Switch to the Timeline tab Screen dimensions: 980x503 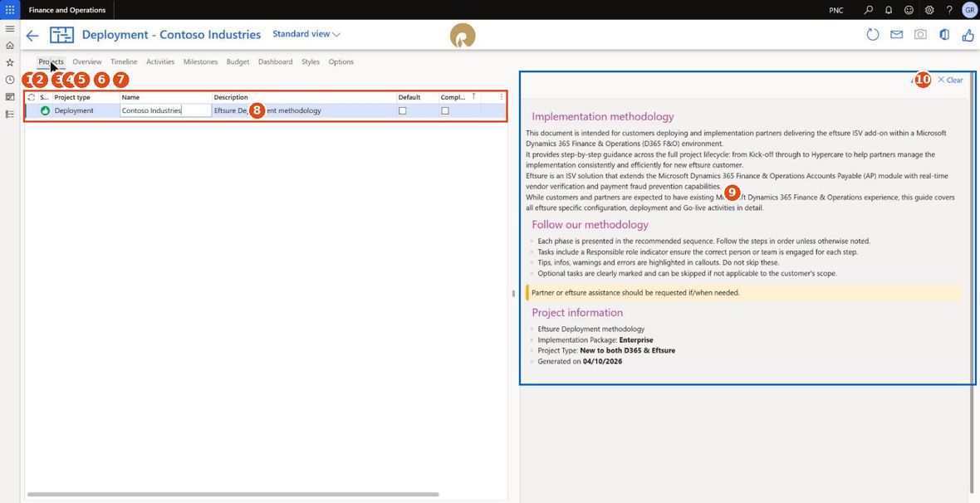pyautogui.click(x=124, y=62)
